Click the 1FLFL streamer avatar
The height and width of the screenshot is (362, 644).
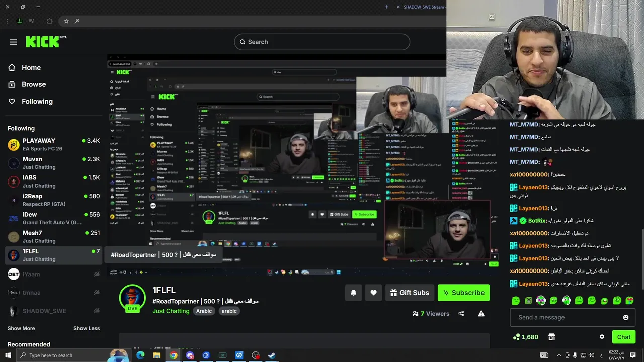tap(132, 298)
